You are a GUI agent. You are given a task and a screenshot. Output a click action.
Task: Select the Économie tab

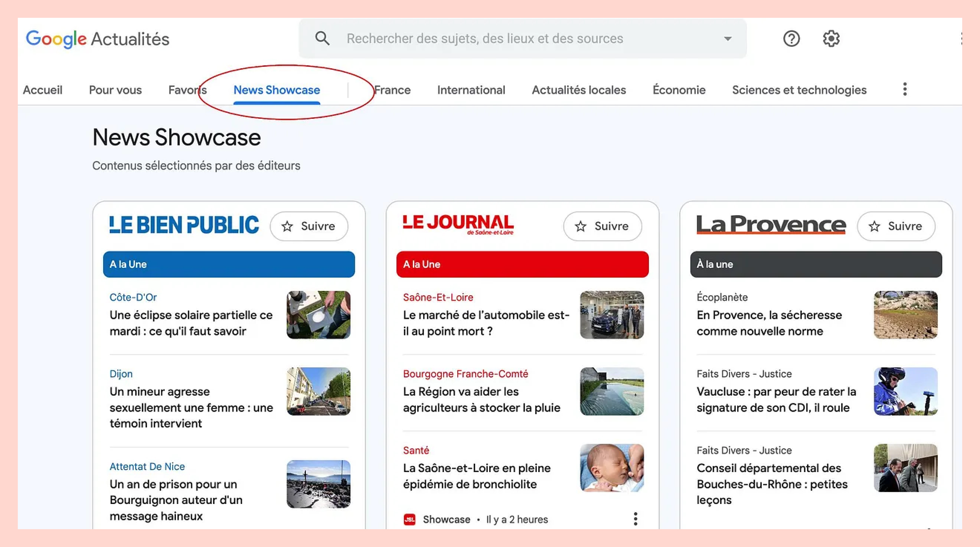pyautogui.click(x=679, y=90)
